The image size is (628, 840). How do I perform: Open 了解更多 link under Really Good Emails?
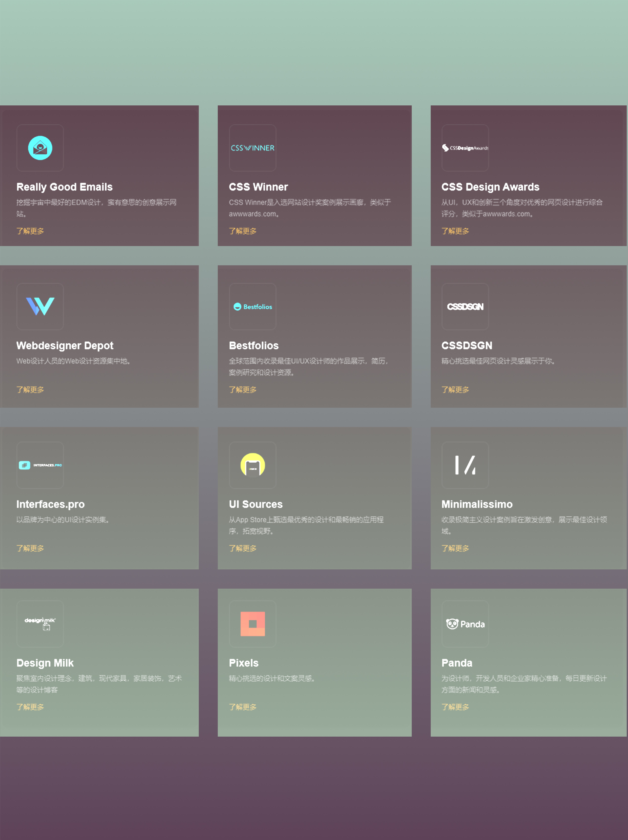30,231
